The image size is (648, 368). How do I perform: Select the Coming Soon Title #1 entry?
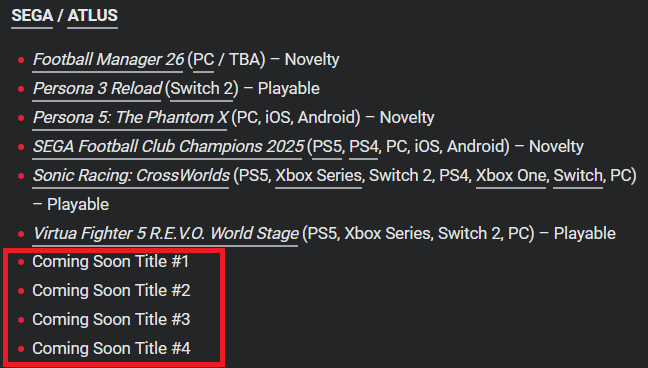coord(111,261)
